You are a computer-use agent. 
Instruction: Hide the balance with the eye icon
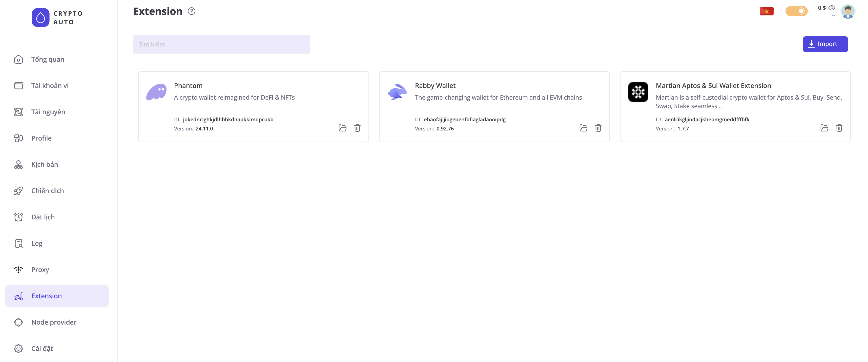click(832, 8)
